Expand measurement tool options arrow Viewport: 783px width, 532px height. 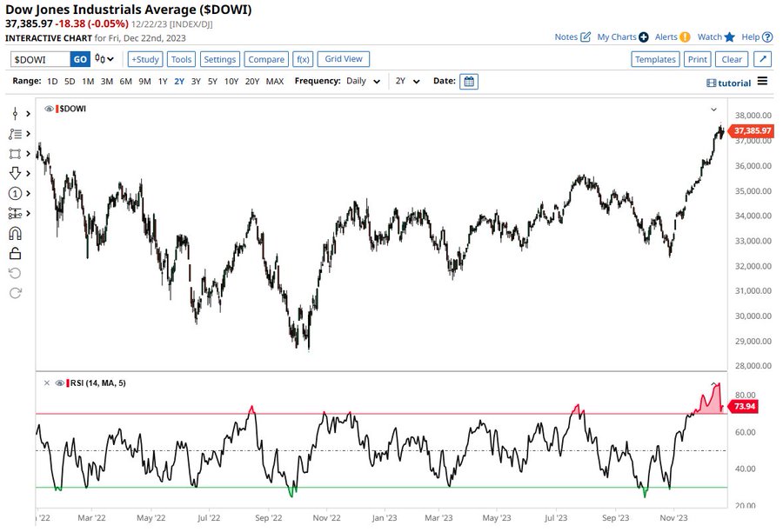(29, 214)
